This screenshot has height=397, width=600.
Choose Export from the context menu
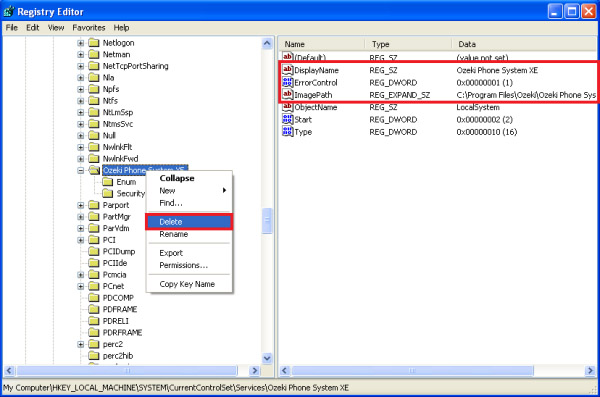pyautogui.click(x=189, y=253)
